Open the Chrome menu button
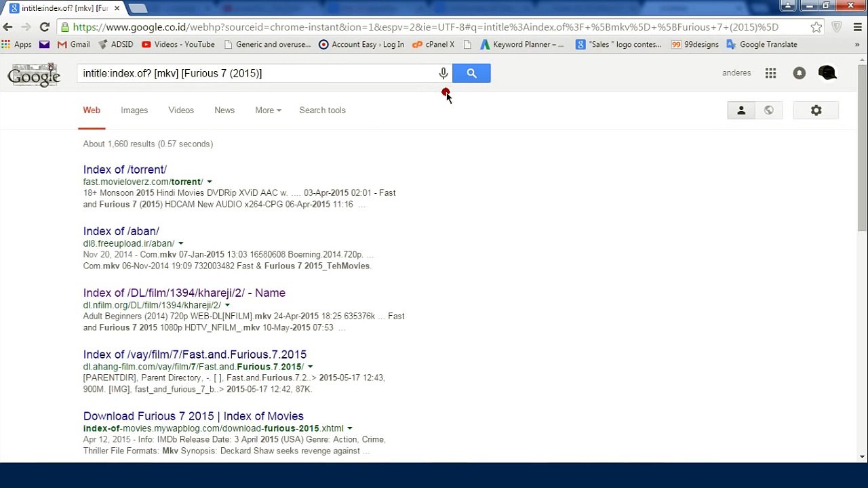868x488 pixels. pyautogui.click(x=857, y=27)
